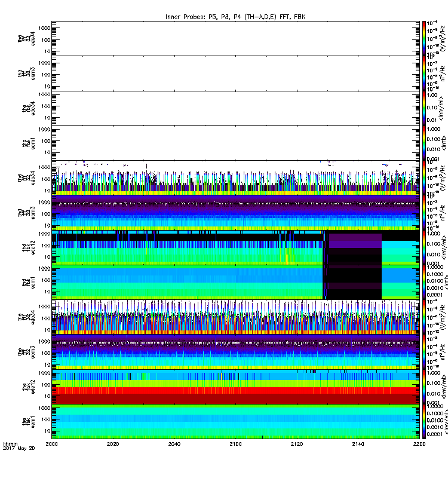Click the 2040 time axis label
This screenshot has height=478, width=448.
[x=174, y=444]
